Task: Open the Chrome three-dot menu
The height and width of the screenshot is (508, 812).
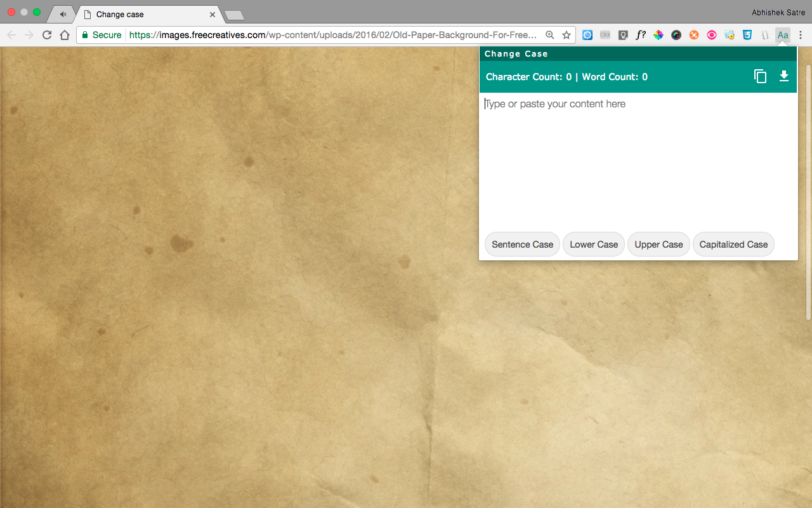Action: pos(801,35)
